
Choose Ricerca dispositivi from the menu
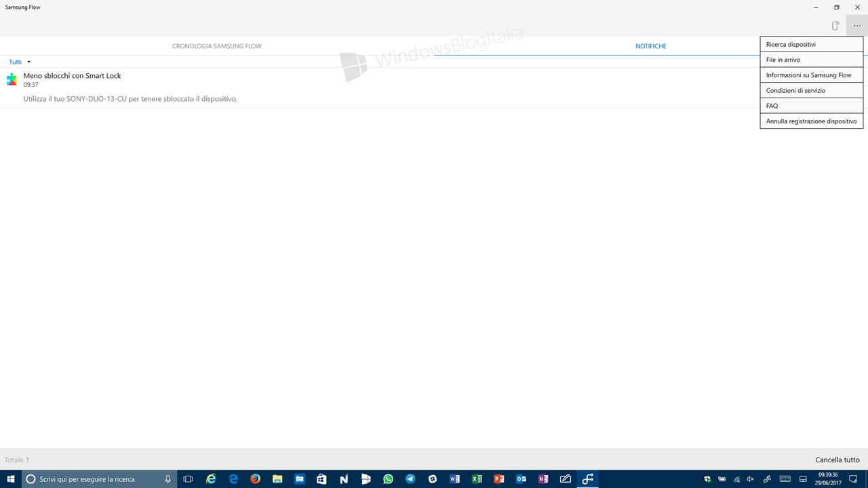tap(812, 44)
